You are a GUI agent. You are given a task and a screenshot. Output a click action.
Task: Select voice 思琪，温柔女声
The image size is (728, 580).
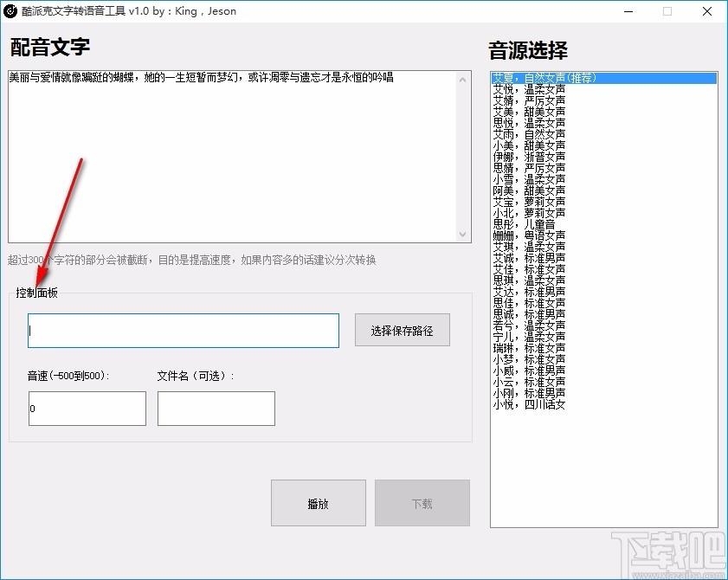[603, 280]
